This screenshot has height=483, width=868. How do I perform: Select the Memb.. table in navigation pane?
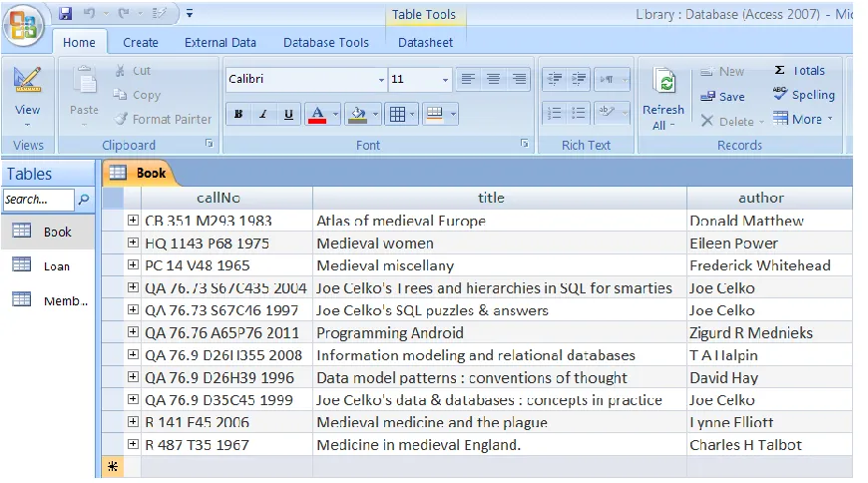pos(48,300)
